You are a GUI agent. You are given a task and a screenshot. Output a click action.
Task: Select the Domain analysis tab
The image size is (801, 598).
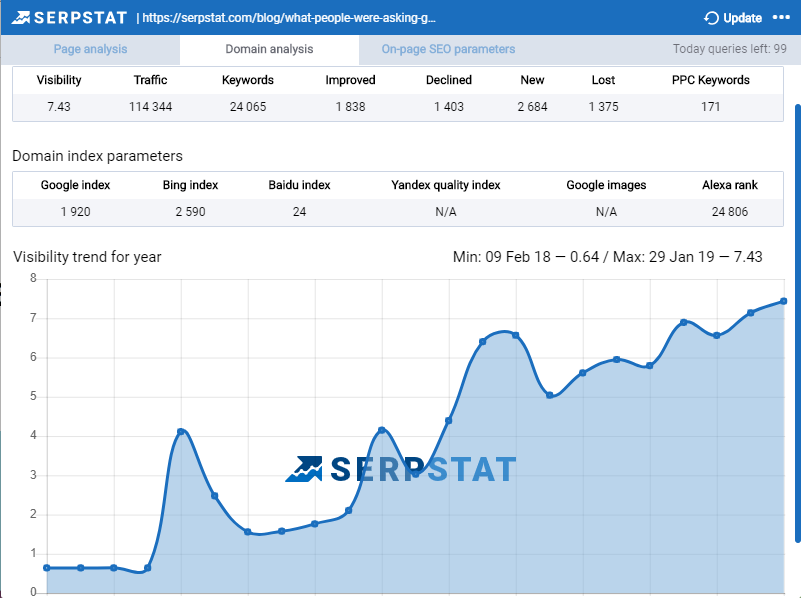[x=269, y=49]
